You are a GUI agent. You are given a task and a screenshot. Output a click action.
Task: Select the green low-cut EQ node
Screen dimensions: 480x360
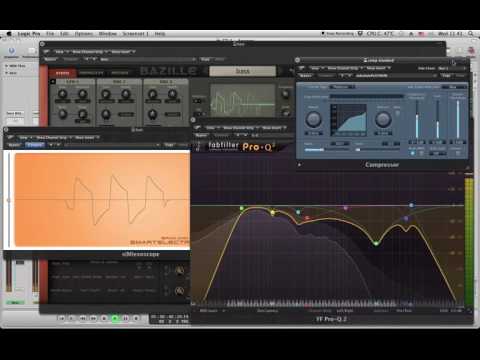click(242, 209)
